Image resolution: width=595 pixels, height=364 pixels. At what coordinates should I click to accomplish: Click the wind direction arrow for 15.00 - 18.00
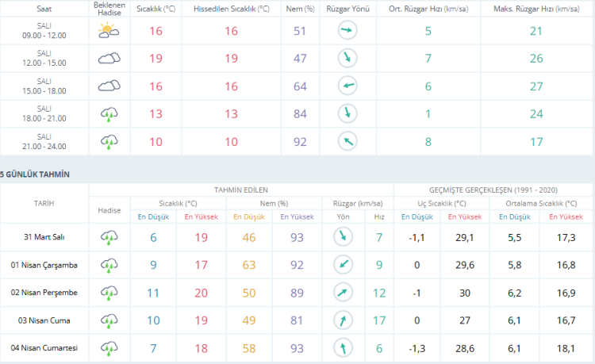[x=347, y=86]
